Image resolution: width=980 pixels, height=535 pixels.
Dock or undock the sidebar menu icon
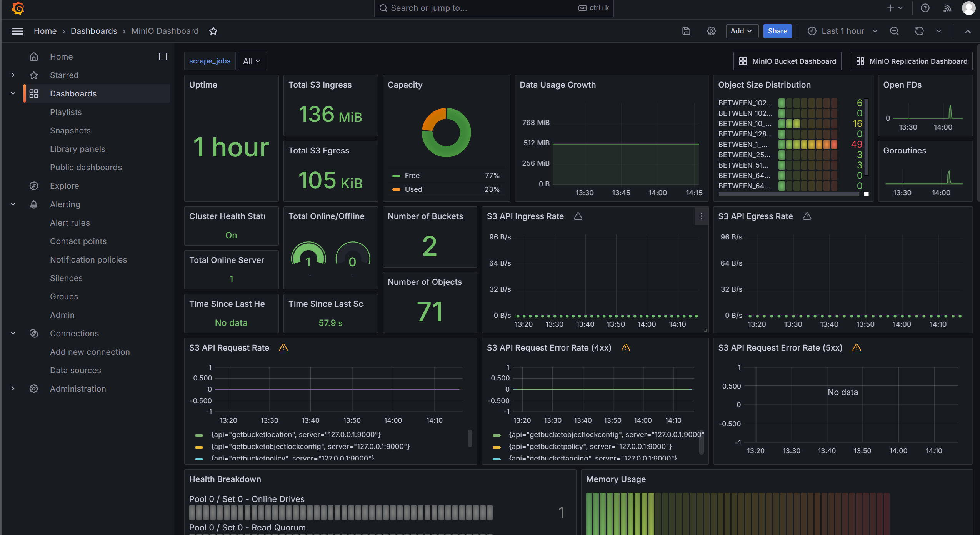tap(163, 56)
